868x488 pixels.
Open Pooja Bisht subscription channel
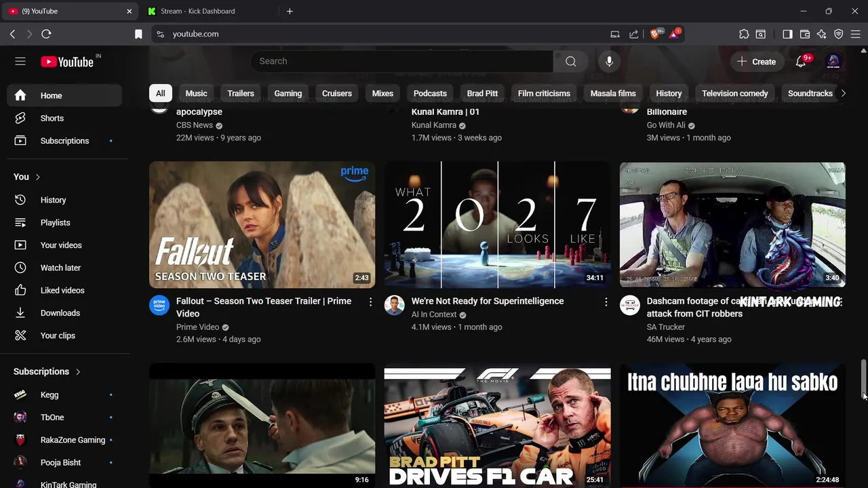click(x=64, y=462)
